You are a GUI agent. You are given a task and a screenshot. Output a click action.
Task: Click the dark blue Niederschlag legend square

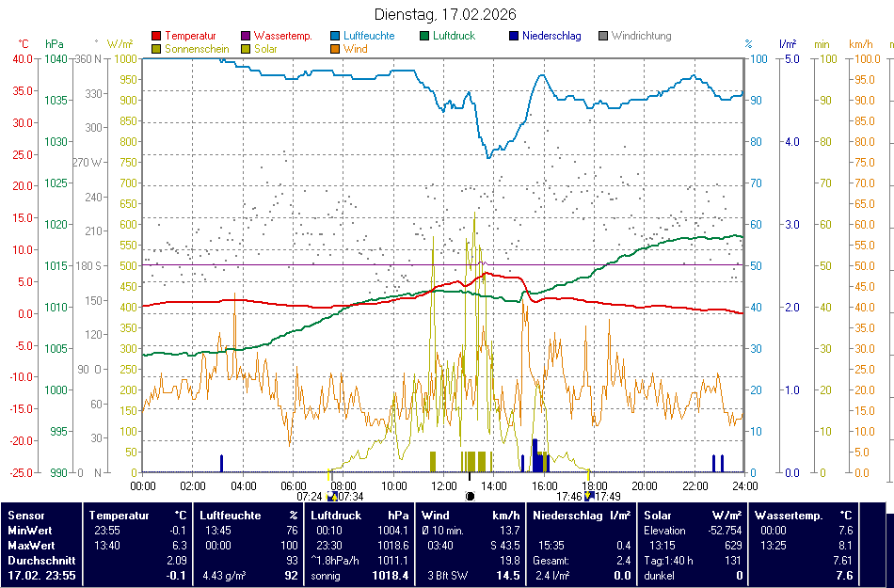point(514,37)
